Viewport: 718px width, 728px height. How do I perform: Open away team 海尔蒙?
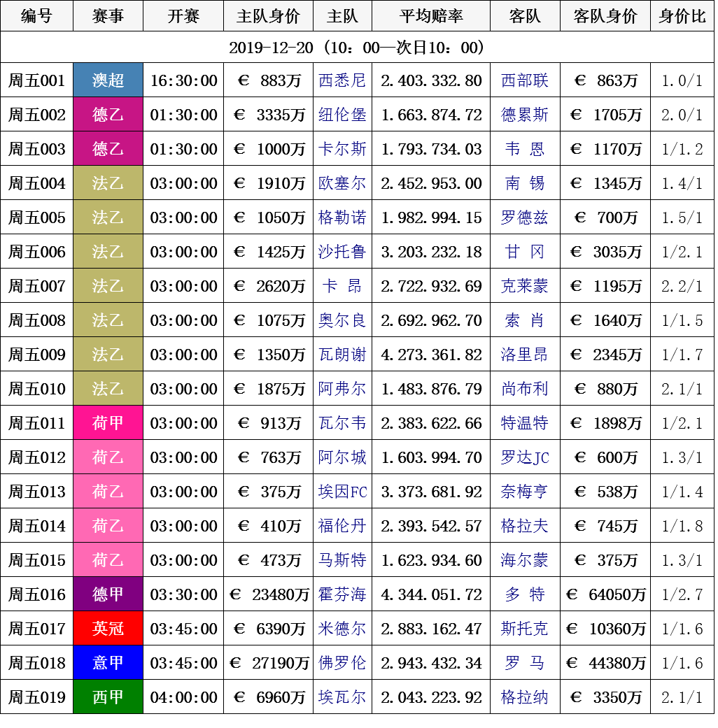click(525, 560)
